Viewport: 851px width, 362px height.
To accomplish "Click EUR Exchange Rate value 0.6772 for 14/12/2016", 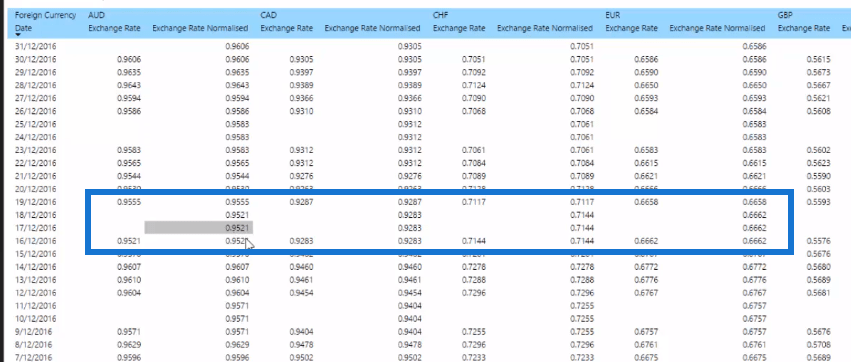I will 646,267.
